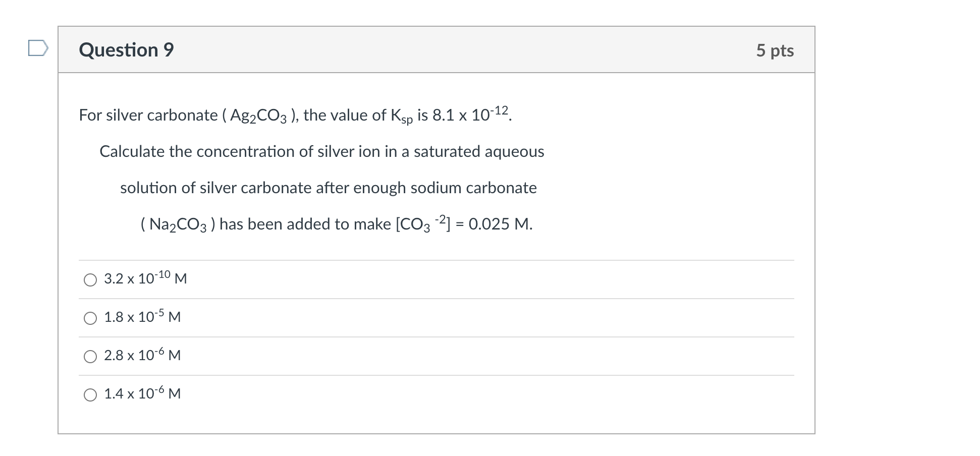This screenshot has width=980, height=456.
Task: Click the Ksp value 8.1 x 10^-12
Action: pos(471,114)
